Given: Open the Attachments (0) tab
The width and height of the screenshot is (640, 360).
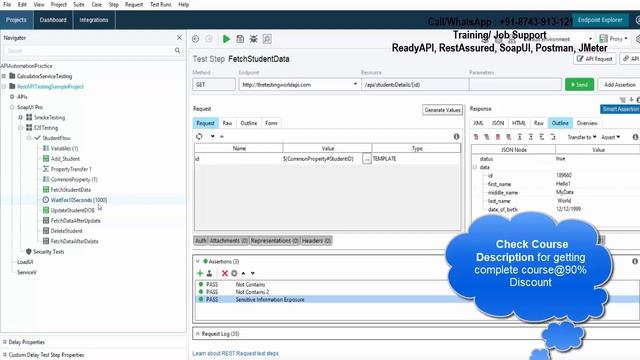Looking at the screenshot, I should point(229,241).
